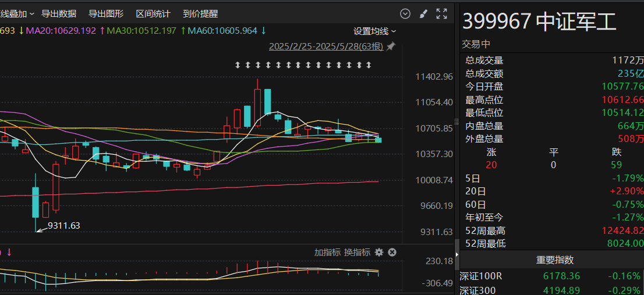Open the 深证300 index row
The height and width of the screenshot is (295, 644).
click(x=551, y=290)
